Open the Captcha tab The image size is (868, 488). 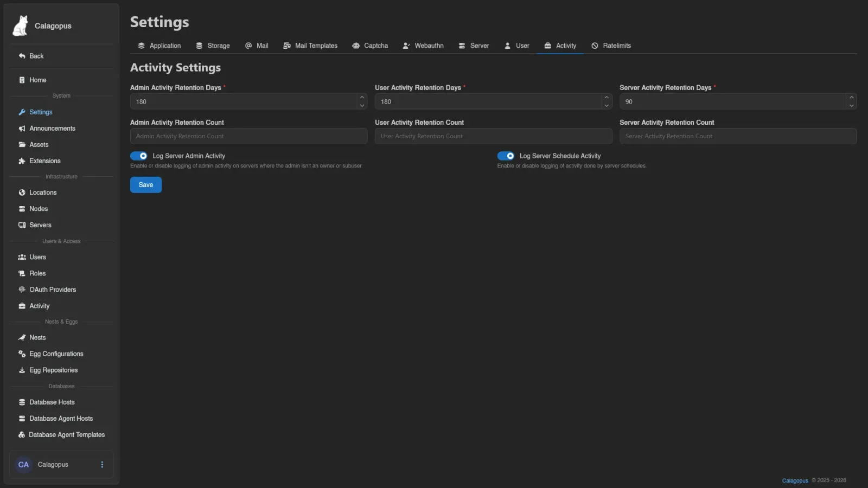pyautogui.click(x=370, y=46)
